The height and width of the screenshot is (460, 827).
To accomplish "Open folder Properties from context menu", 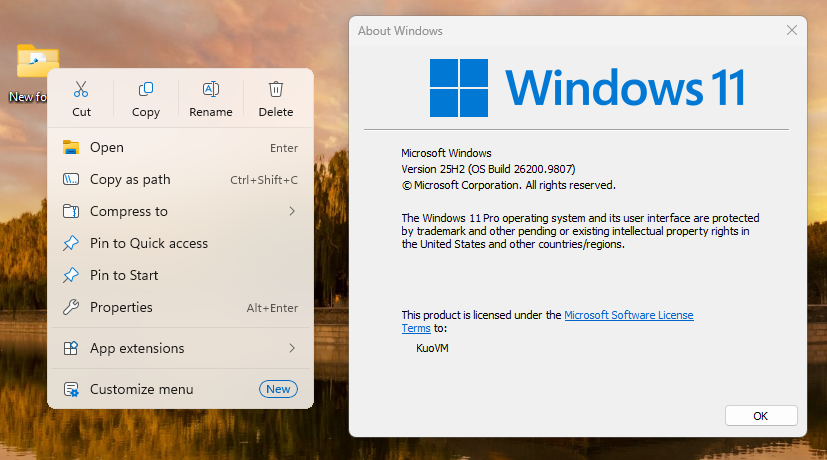I will (180, 307).
